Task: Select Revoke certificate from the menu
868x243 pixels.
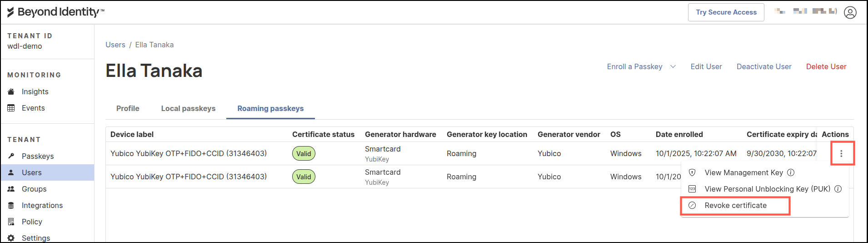Action: click(x=735, y=205)
